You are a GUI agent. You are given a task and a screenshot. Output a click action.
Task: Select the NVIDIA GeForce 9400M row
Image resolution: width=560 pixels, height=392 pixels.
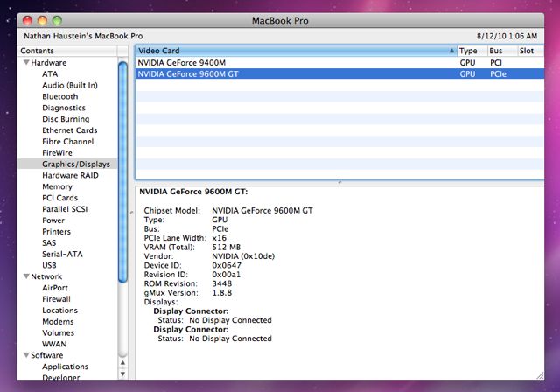(x=181, y=63)
